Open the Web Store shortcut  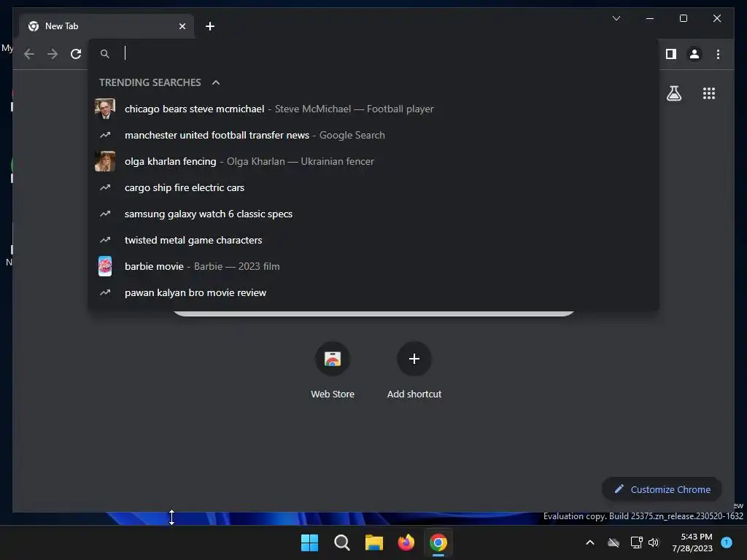[x=333, y=371]
